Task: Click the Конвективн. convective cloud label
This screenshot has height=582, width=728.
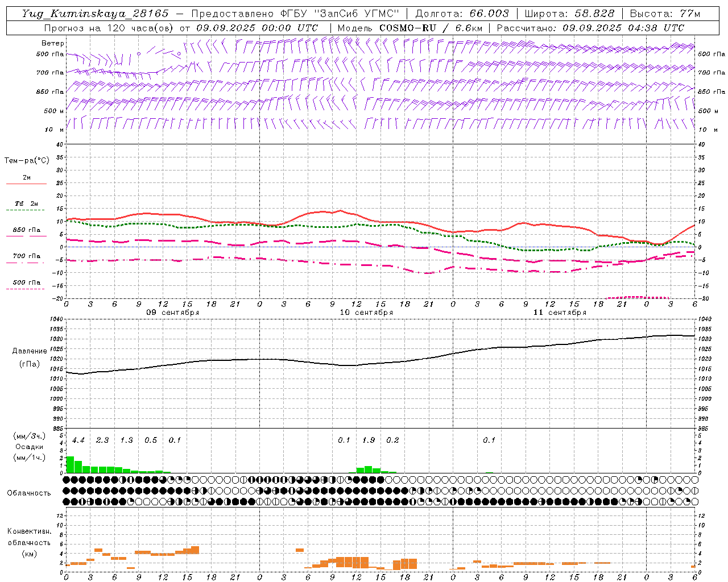Action: click(29, 531)
